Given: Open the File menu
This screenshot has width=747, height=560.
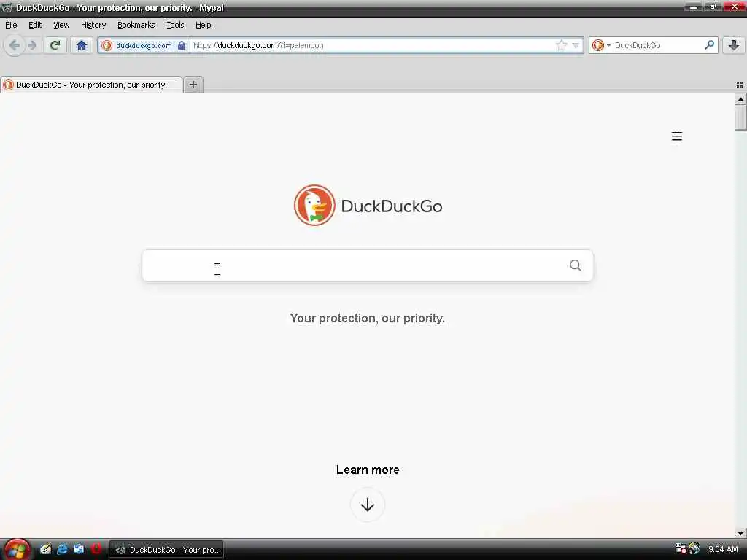Looking at the screenshot, I should [11, 25].
